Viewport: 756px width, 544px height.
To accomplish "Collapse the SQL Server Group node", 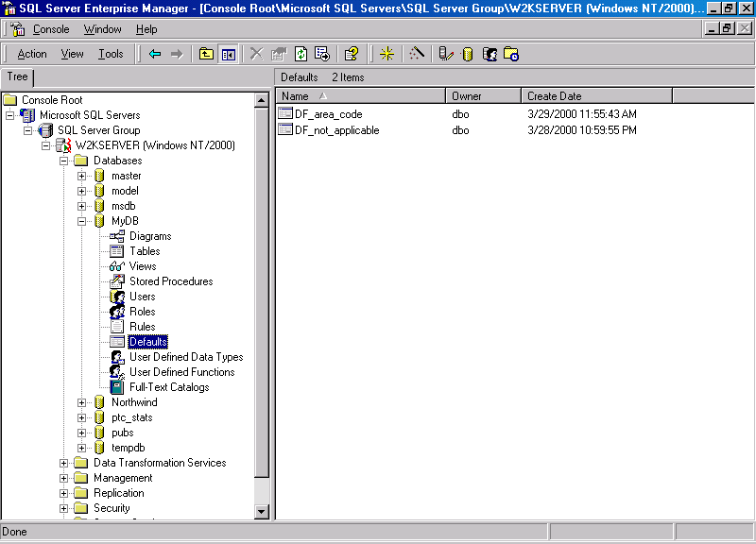I will pos(28,130).
